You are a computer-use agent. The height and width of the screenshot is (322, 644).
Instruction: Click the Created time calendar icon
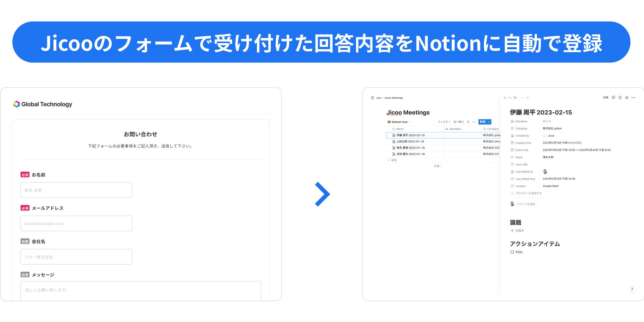click(512, 143)
